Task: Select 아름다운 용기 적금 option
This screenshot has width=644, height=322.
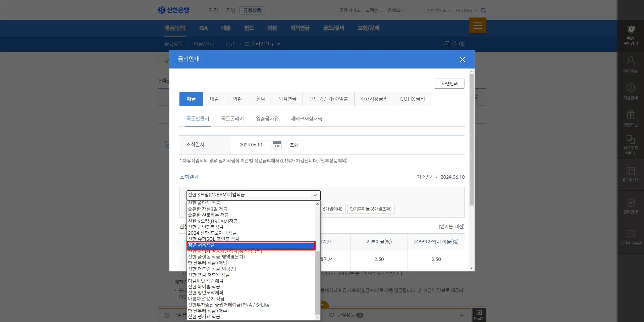Action: pyautogui.click(x=251, y=299)
